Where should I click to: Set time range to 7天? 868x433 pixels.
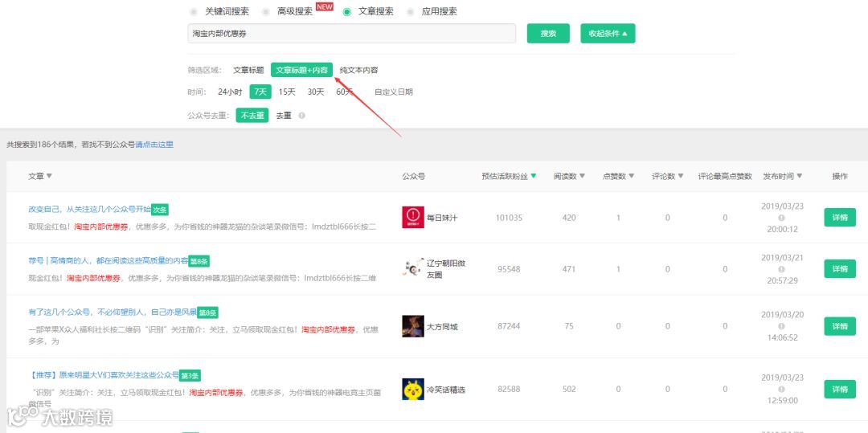pos(260,92)
